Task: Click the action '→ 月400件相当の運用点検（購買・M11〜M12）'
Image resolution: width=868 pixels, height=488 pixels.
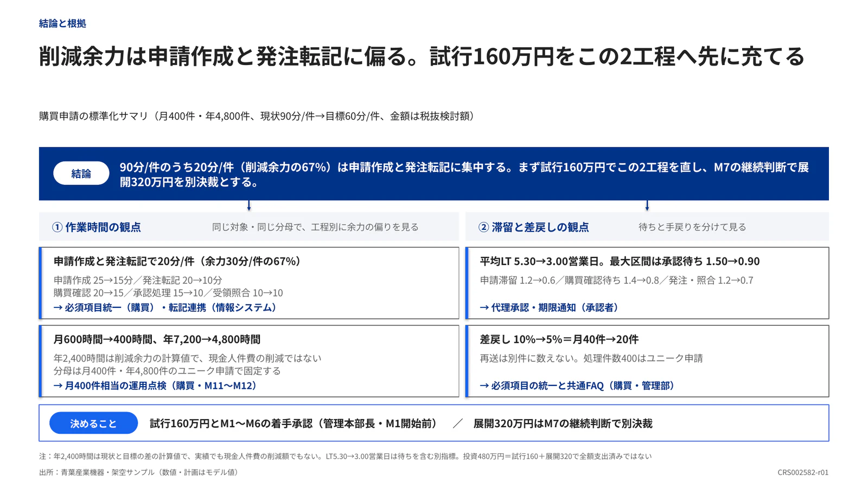Action: click(x=157, y=386)
